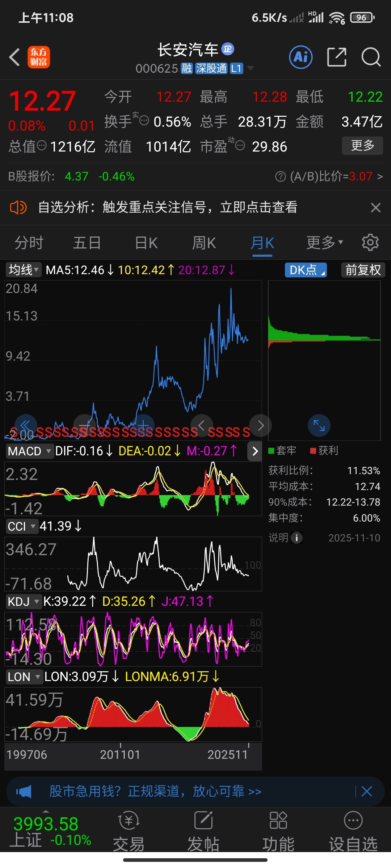The height and width of the screenshot is (868, 391).
Task: Open the 功能 functions icon
Action: pos(278,820)
